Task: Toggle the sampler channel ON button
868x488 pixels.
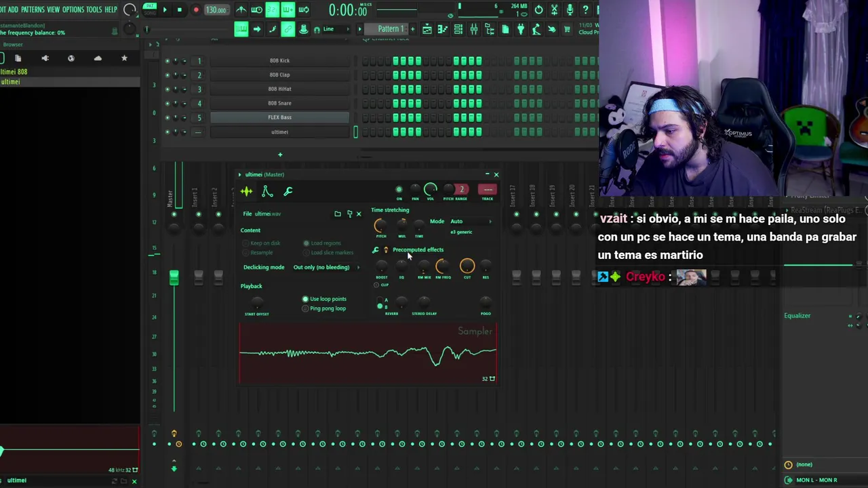Action: [399, 190]
